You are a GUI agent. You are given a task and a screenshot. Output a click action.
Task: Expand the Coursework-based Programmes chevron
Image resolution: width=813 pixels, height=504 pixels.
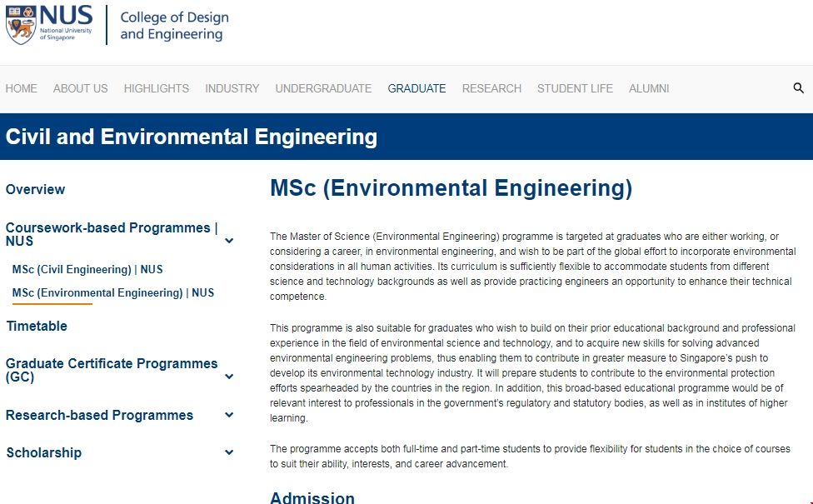228,241
